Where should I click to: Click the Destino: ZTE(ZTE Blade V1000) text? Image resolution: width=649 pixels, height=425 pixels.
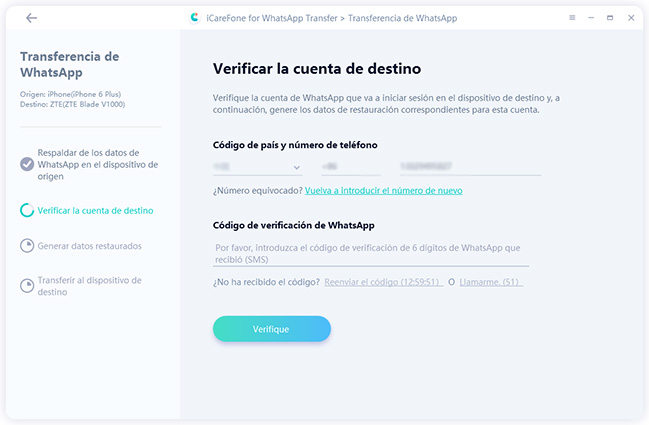(x=72, y=104)
